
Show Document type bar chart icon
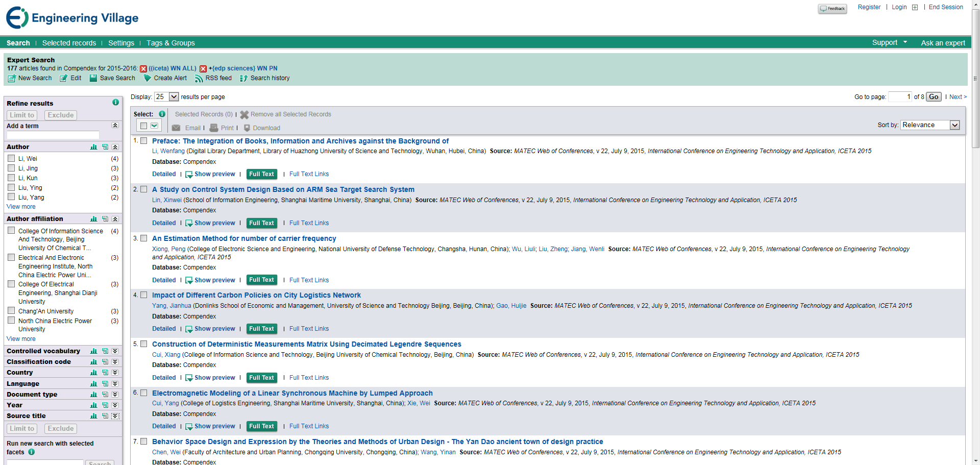[93, 395]
